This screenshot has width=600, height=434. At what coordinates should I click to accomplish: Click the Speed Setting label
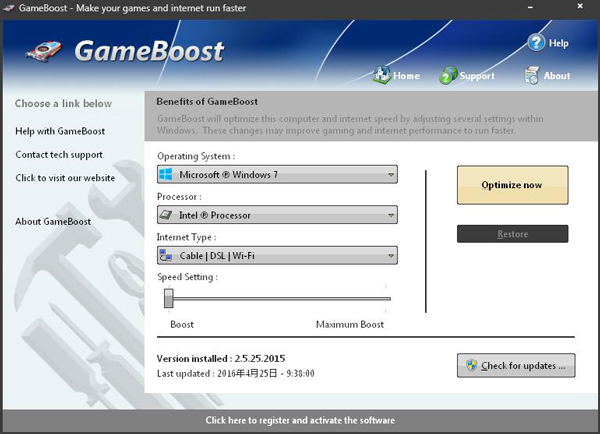click(187, 277)
